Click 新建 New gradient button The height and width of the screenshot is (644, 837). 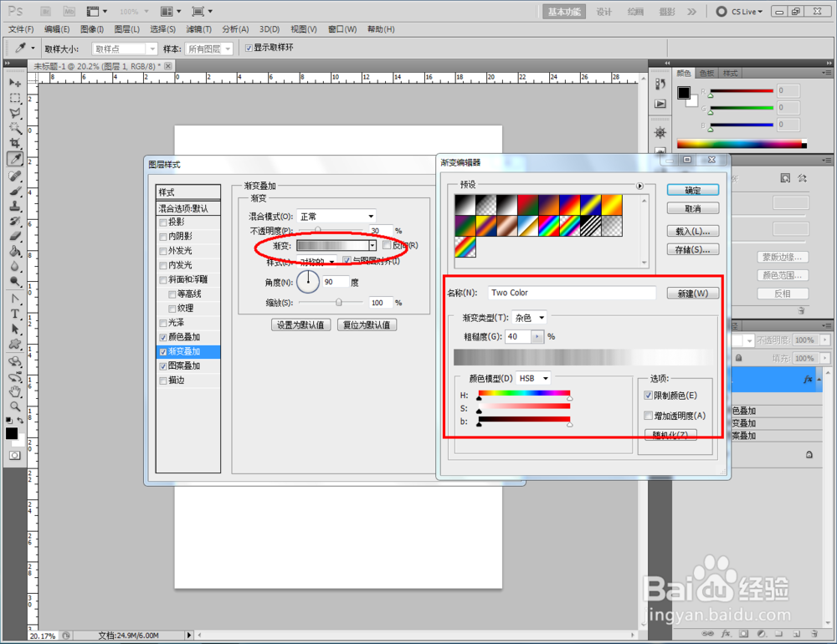coord(693,294)
